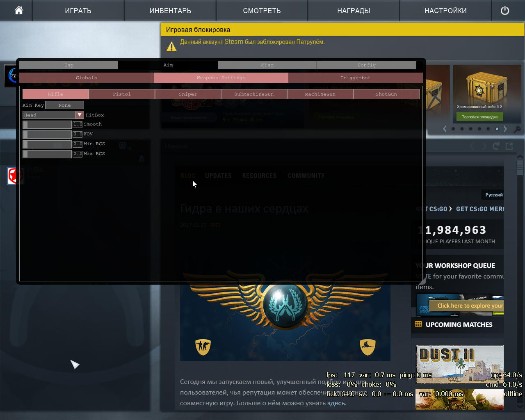Click the Торговая площадка green button
Screen dimensions: 525x420
(x=479, y=117)
